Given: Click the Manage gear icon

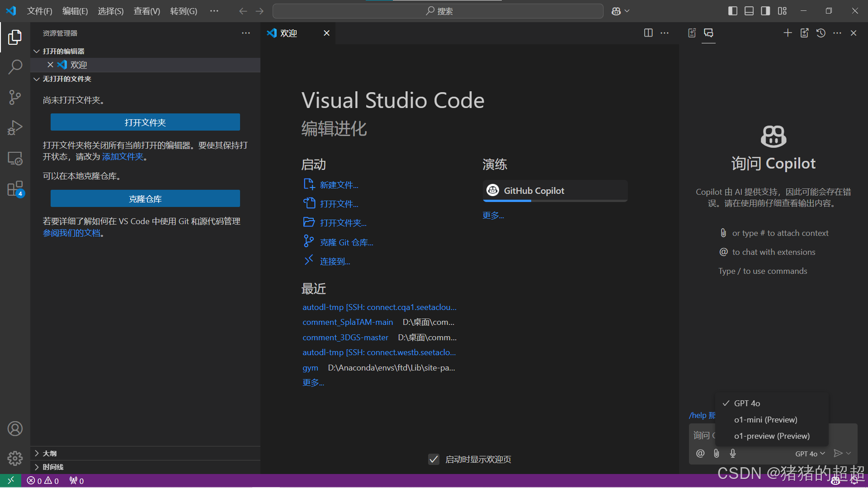Looking at the screenshot, I should pos(15,458).
